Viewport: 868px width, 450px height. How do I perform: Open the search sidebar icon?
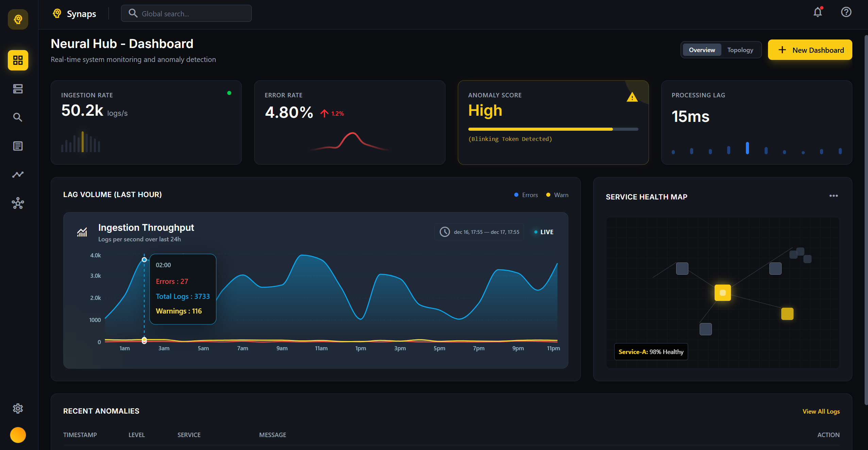[18, 117]
